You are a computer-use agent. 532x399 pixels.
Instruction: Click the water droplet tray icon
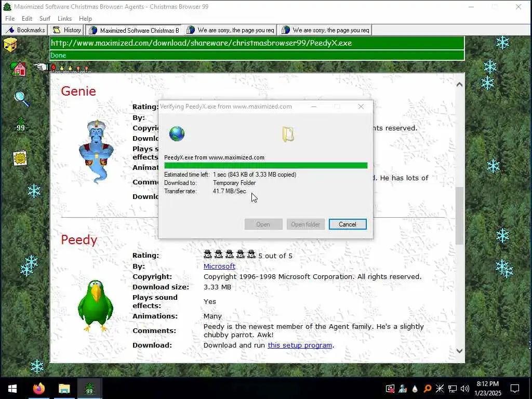(415, 389)
